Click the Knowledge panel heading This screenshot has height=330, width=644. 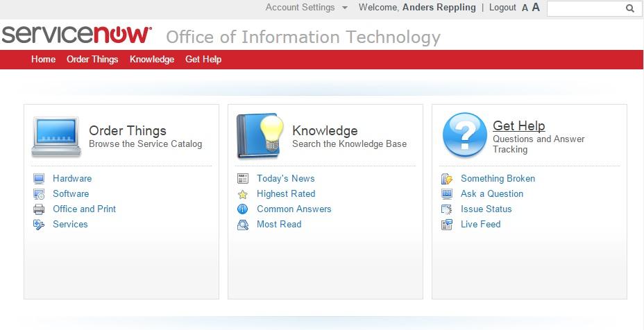325,130
